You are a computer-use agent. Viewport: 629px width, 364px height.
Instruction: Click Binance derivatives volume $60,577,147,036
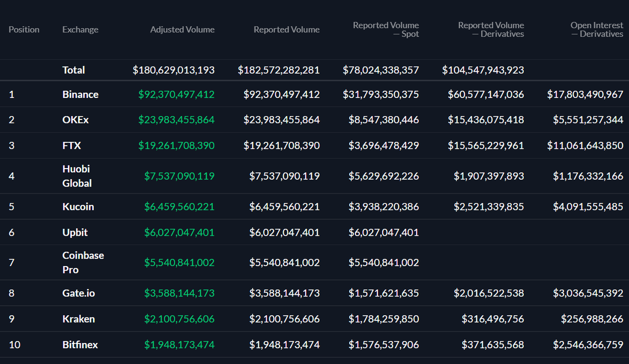[486, 95]
